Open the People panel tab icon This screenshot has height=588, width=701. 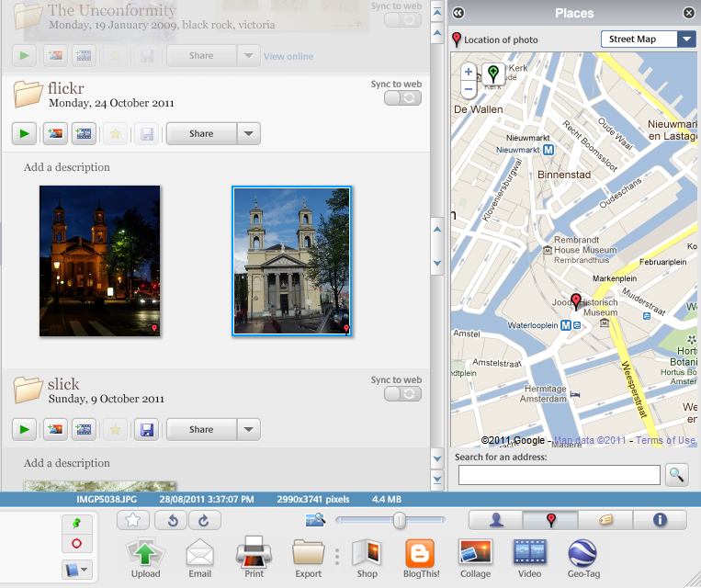(496, 520)
